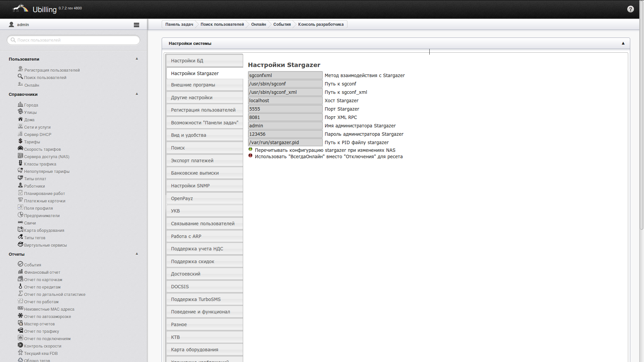Open События in top breadcrumb bar
Viewport: 644px width, 362px height.
(282, 24)
